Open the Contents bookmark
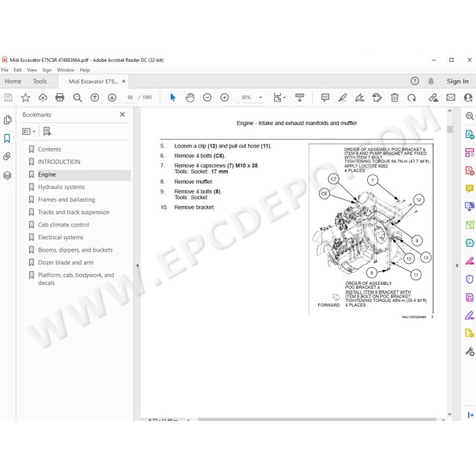The image size is (476, 476). coord(50,150)
